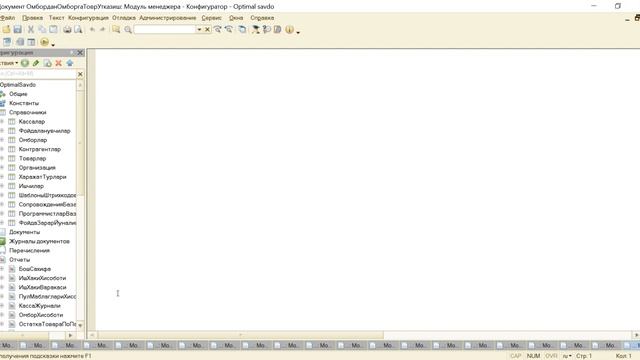Select the КассаЖурнали report

(40, 306)
